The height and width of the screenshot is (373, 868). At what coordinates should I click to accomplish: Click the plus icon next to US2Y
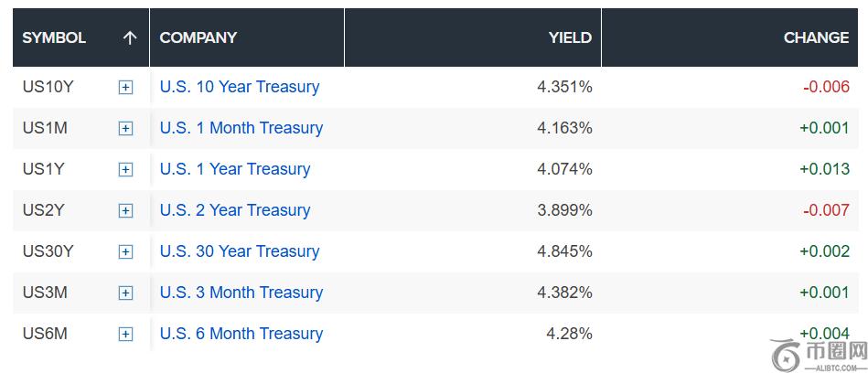(x=125, y=211)
